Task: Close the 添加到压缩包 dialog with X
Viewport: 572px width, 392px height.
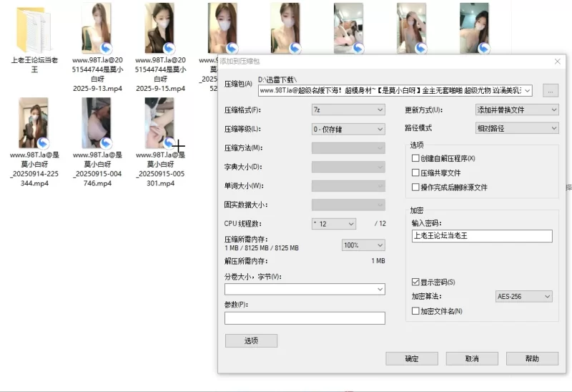Action: pos(558,62)
